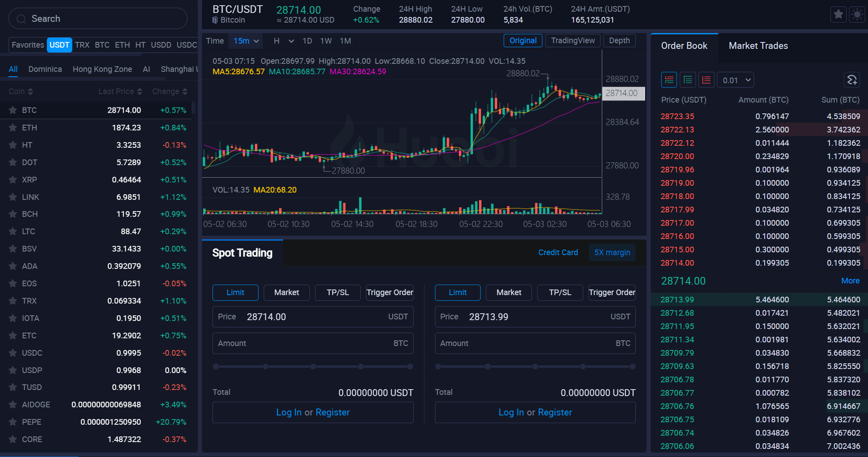Viewport: 868px width, 457px height.
Task: Favorite PEPE using its star icon
Action: coord(13,422)
